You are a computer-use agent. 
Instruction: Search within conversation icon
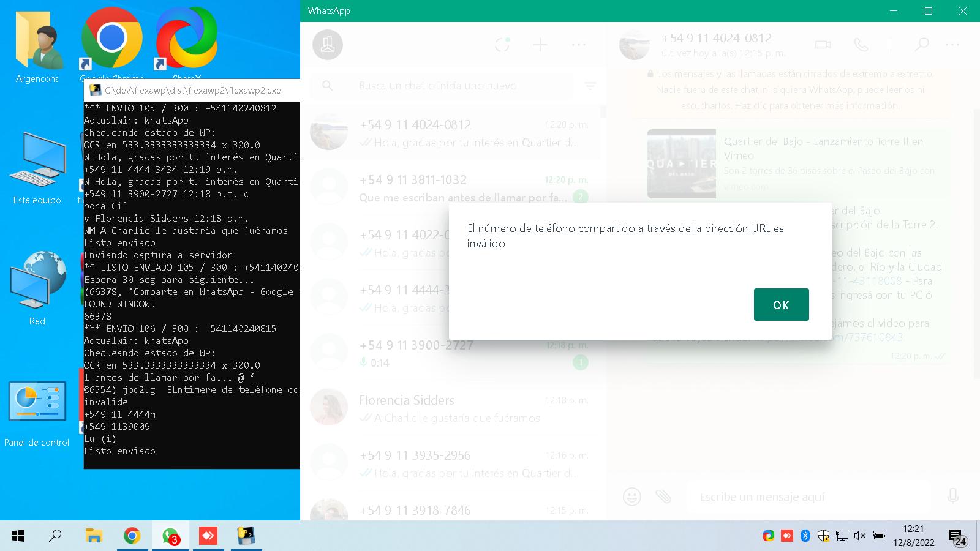921,45
